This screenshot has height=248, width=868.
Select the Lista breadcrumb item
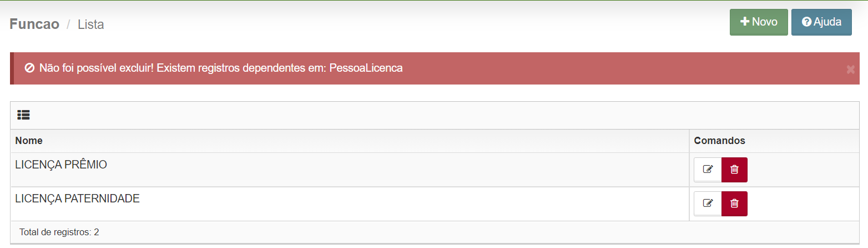click(x=91, y=24)
